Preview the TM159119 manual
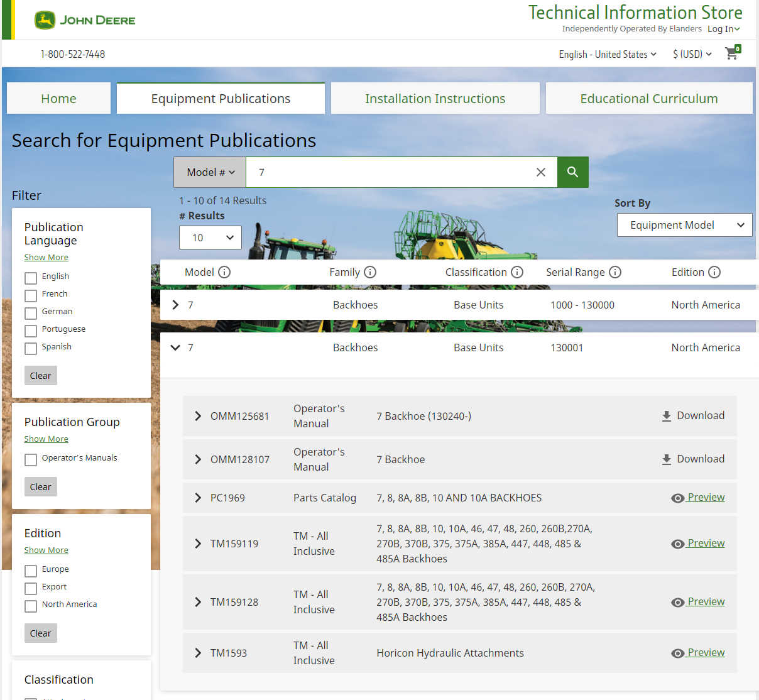Screen dimensions: 759x700 [698, 544]
